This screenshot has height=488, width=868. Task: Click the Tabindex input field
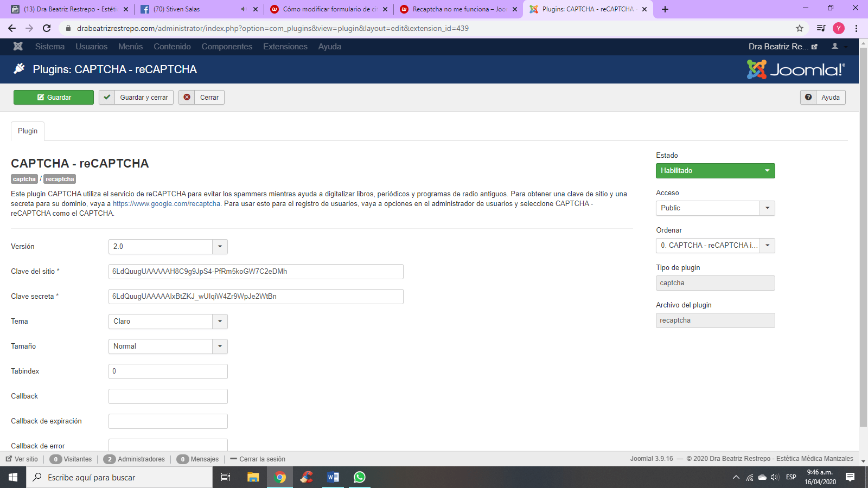pos(168,371)
